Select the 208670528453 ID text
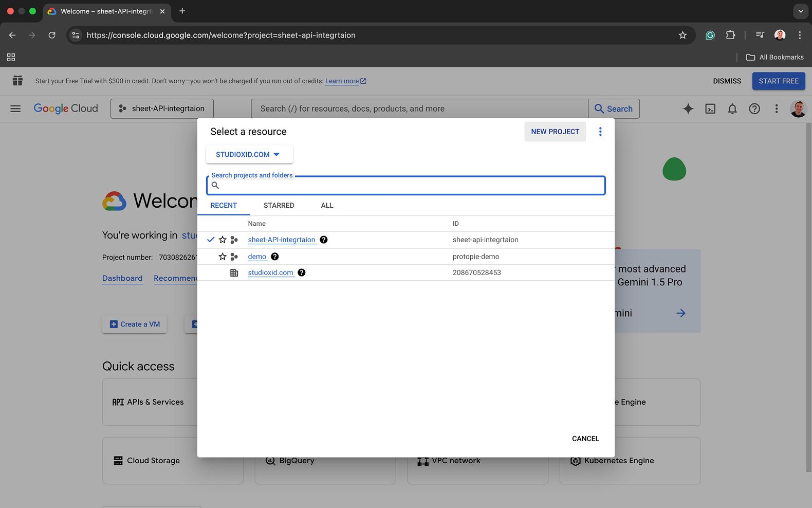This screenshot has width=812, height=508. [x=477, y=273]
